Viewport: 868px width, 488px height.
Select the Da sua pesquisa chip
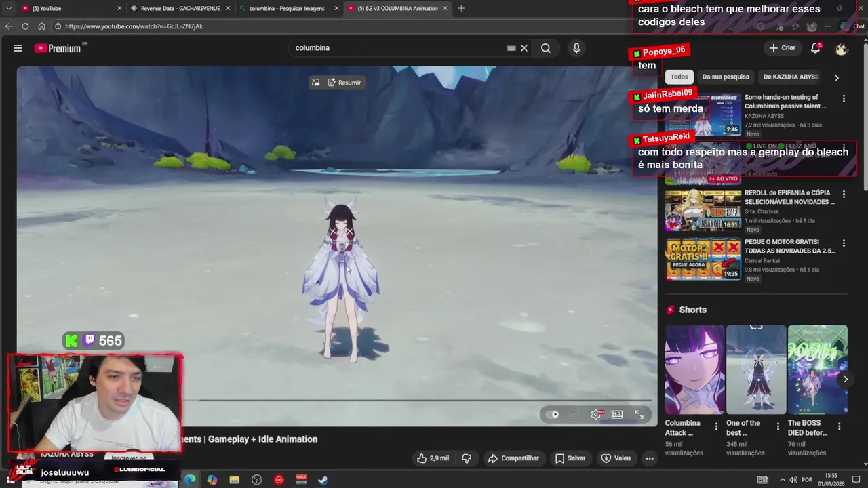[726, 77]
